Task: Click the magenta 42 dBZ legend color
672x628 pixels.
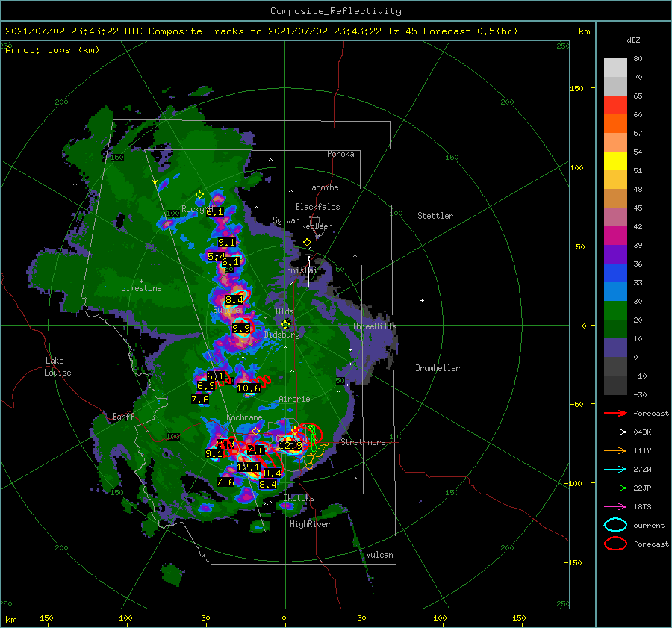Action: click(615, 235)
